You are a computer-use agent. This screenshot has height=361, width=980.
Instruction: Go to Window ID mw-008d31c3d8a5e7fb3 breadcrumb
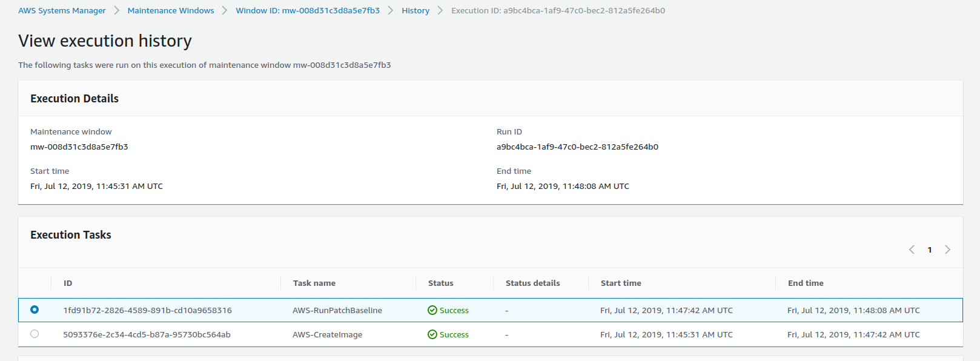coord(308,10)
